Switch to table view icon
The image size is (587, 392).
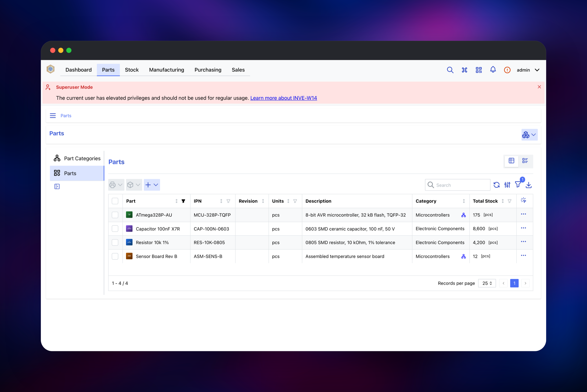point(511,161)
